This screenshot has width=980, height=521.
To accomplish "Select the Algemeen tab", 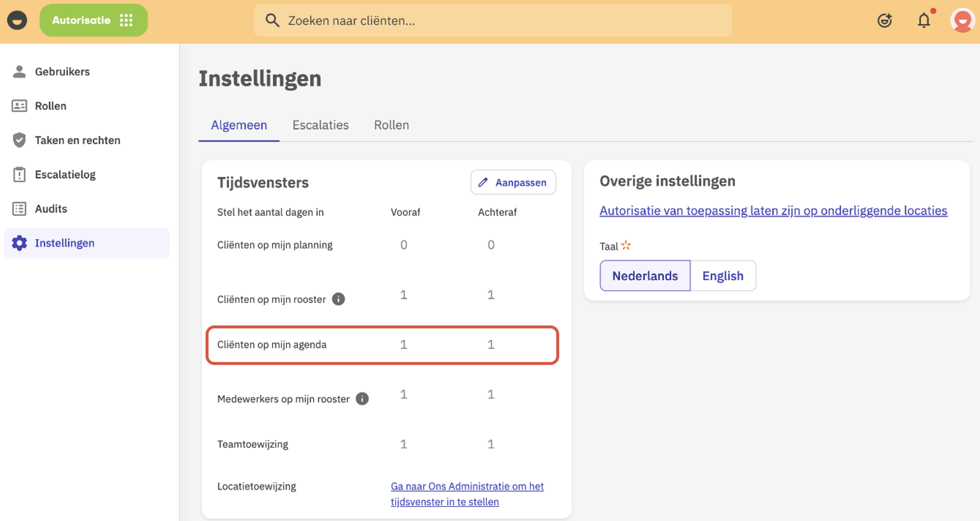I will click(x=239, y=125).
